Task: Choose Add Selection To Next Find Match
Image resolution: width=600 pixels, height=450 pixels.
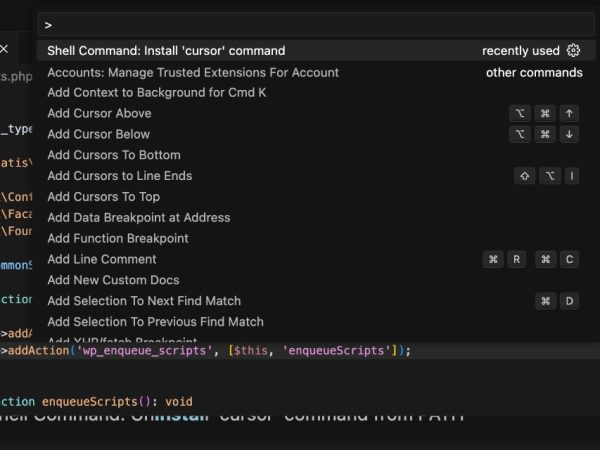Action: [316, 301]
